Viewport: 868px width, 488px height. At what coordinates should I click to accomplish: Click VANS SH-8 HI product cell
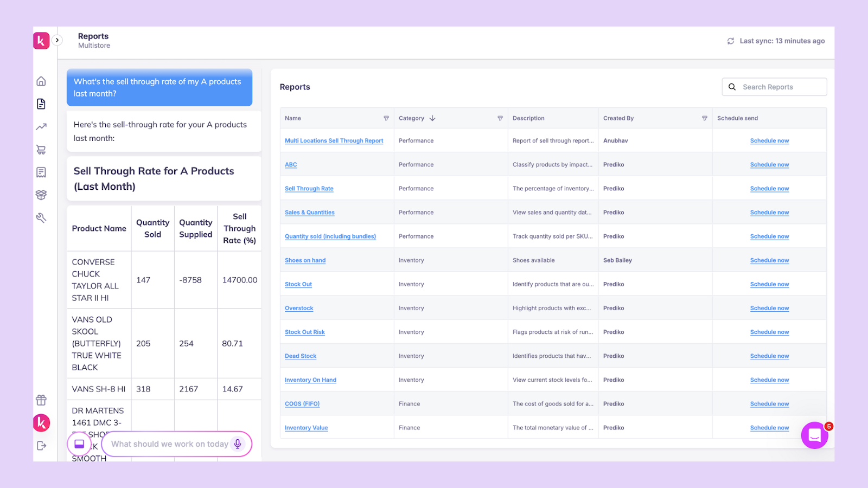coord(99,389)
